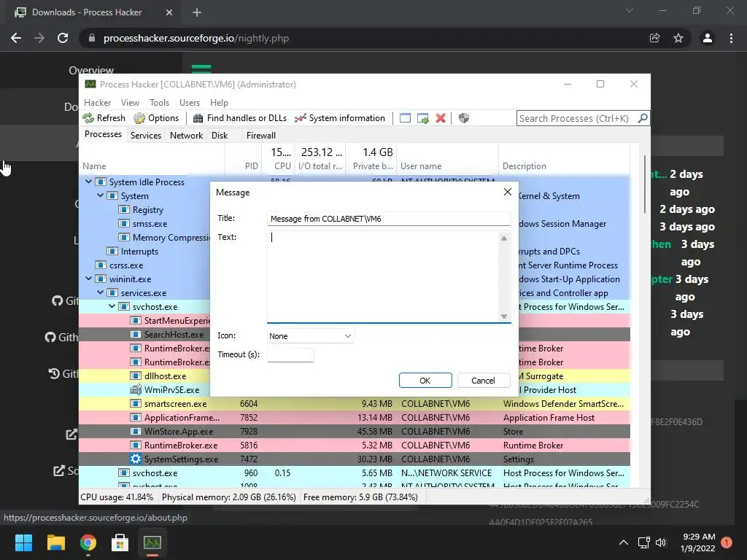Open System information graph window
The height and width of the screenshot is (560, 747).
[340, 118]
